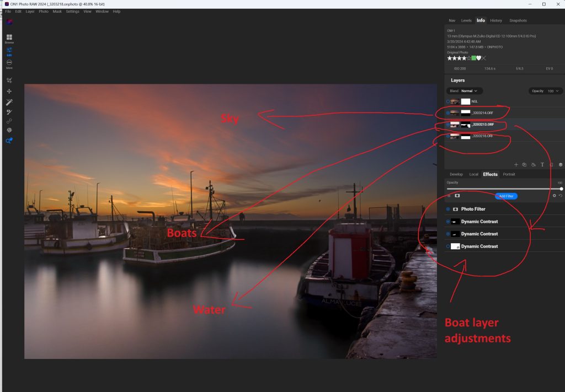This screenshot has width=565, height=392.
Task: Open the More sidebar icon
Action: coord(9,62)
